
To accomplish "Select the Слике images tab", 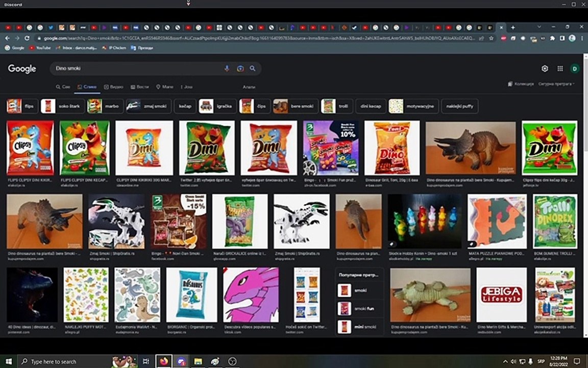I will (x=87, y=87).
